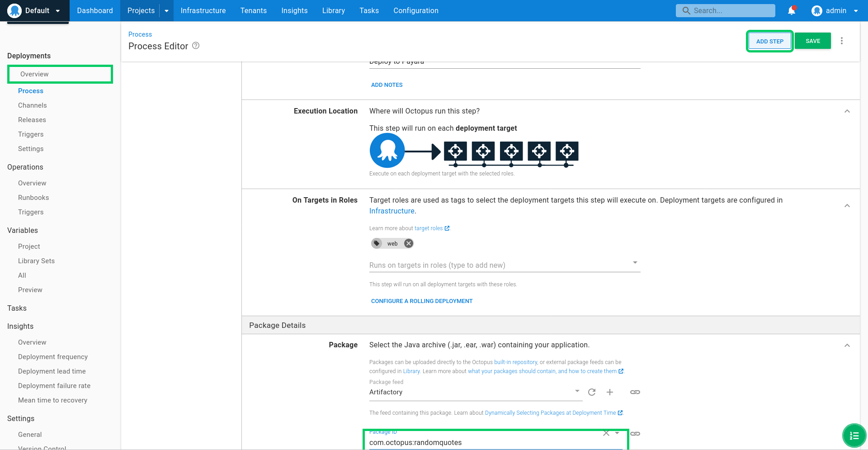Image resolution: width=868 pixels, height=450 pixels.
Task: Open Tasks section in sidebar
Action: point(17,308)
